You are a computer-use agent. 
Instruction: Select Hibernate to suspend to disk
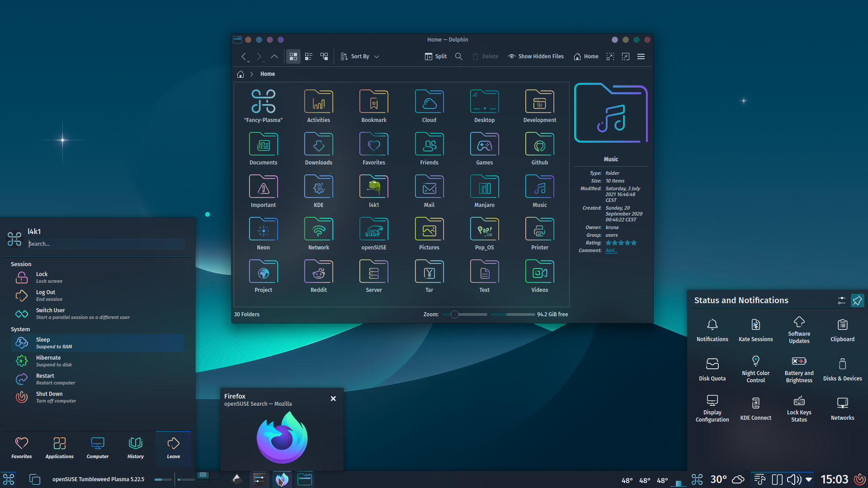(48, 361)
